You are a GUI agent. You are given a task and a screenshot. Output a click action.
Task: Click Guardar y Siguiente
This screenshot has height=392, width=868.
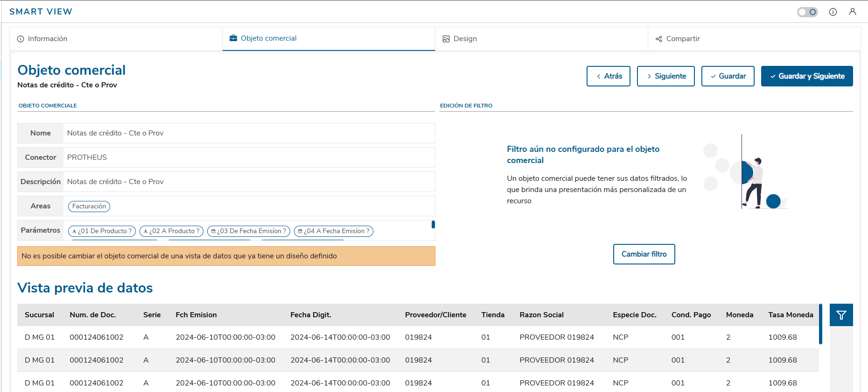click(806, 76)
